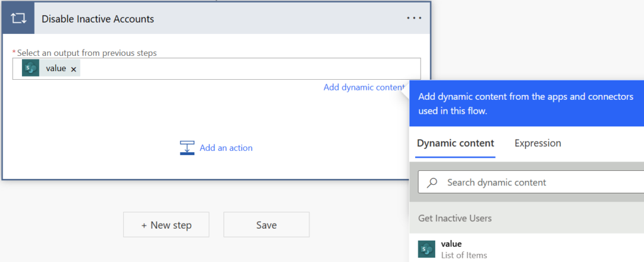Click the Add an action icon

click(x=187, y=148)
